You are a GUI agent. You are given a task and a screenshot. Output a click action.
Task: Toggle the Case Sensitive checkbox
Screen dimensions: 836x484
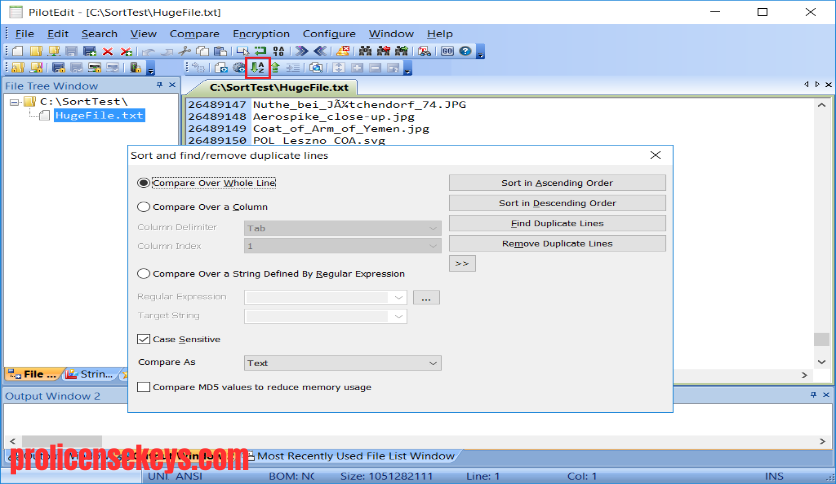point(143,339)
